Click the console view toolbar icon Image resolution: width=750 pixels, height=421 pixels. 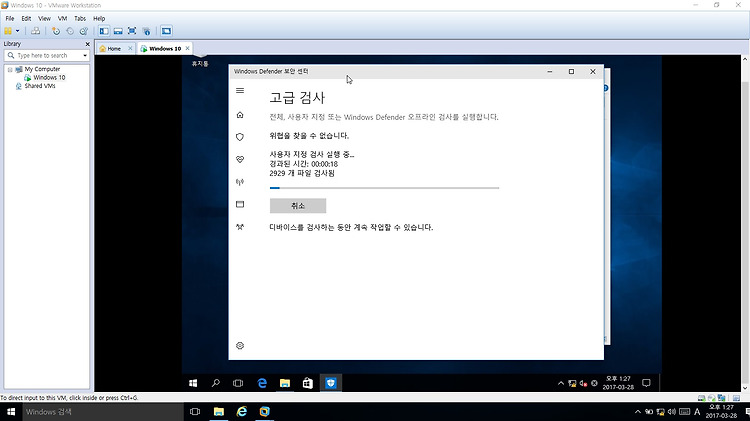[x=166, y=31]
